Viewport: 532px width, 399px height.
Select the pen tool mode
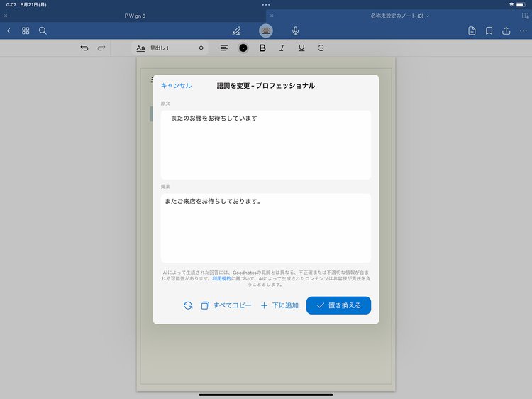click(x=236, y=31)
